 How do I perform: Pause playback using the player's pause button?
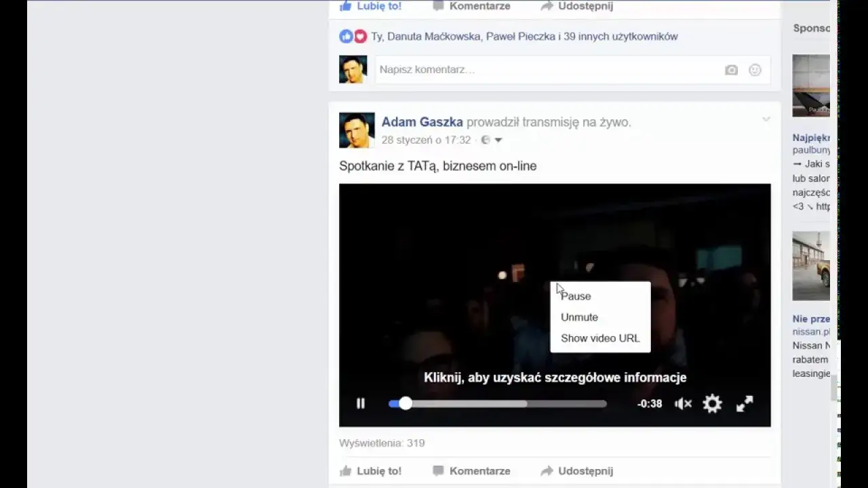pyautogui.click(x=361, y=403)
